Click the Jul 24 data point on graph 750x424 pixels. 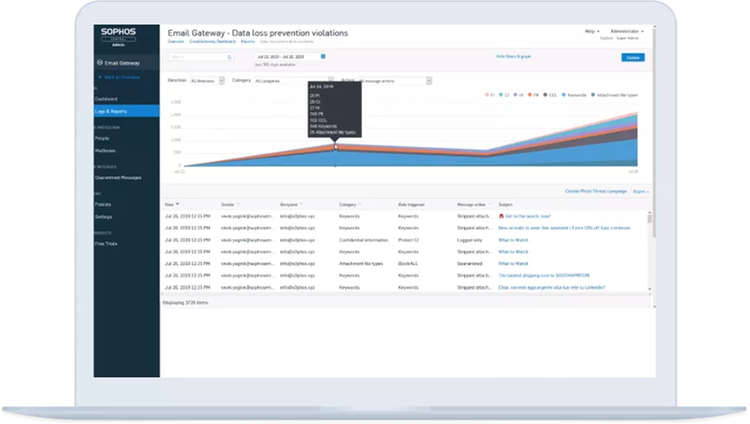[x=335, y=147]
